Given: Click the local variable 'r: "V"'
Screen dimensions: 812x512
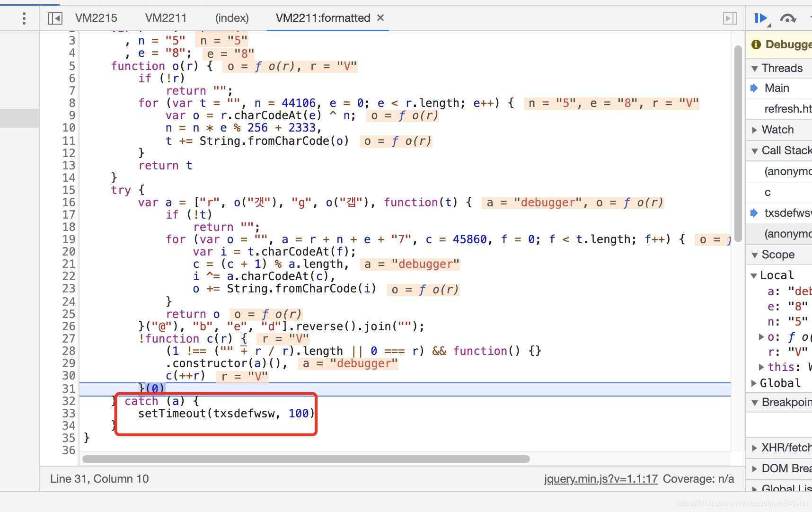Looking at the screenshot, I should pyautogui.click(x=787, y=352).
